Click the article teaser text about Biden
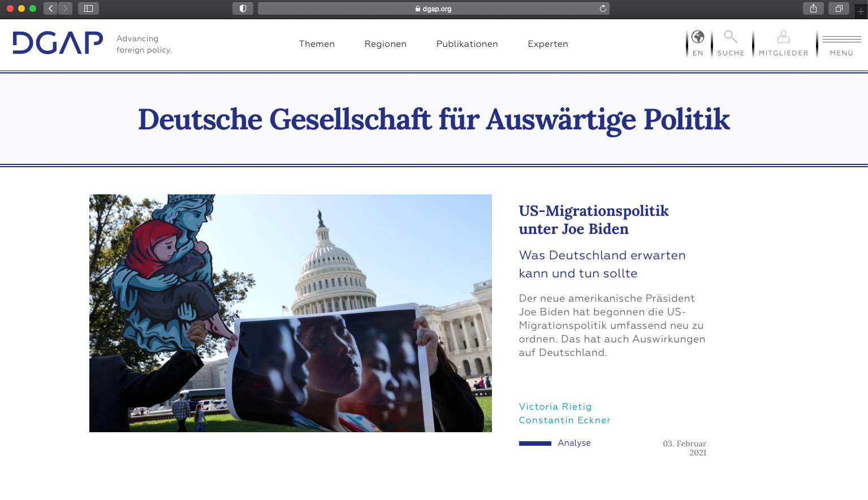This screenshot has width=868, height=500. pos(612,325)
